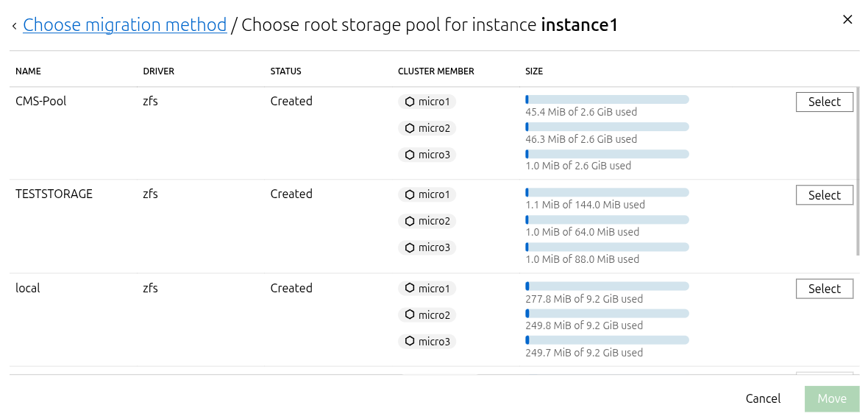Click local micro1 usage bar 277.8 MiB

(x=607, y=286)
